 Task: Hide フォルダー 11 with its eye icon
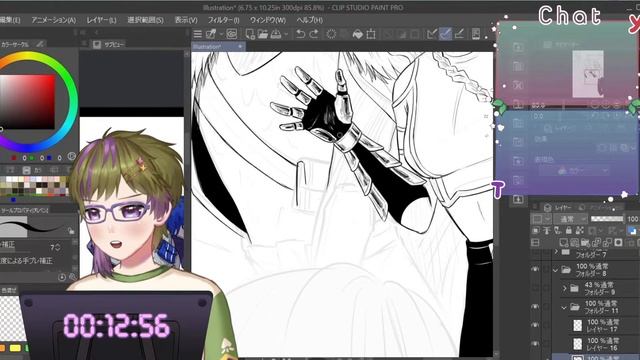[x=535, y=307]
